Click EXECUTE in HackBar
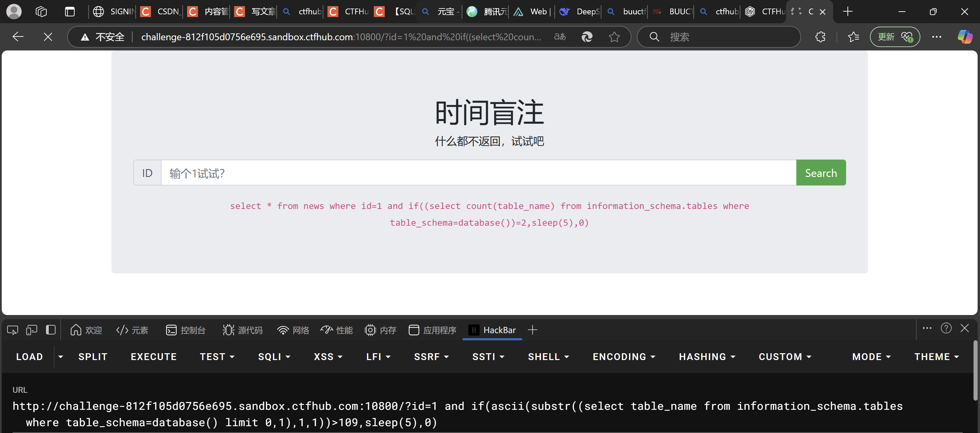 point(154,357)
